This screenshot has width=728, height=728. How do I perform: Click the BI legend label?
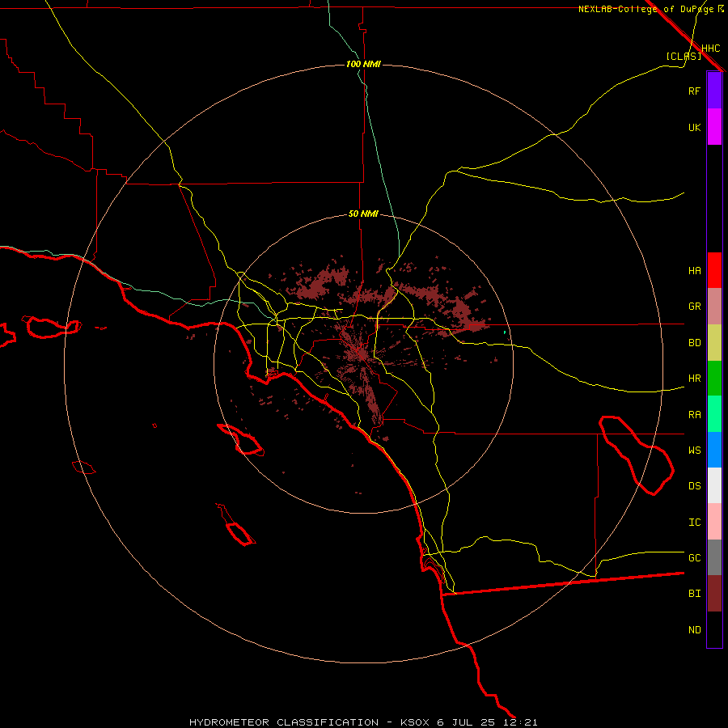[x=694, y=594]
